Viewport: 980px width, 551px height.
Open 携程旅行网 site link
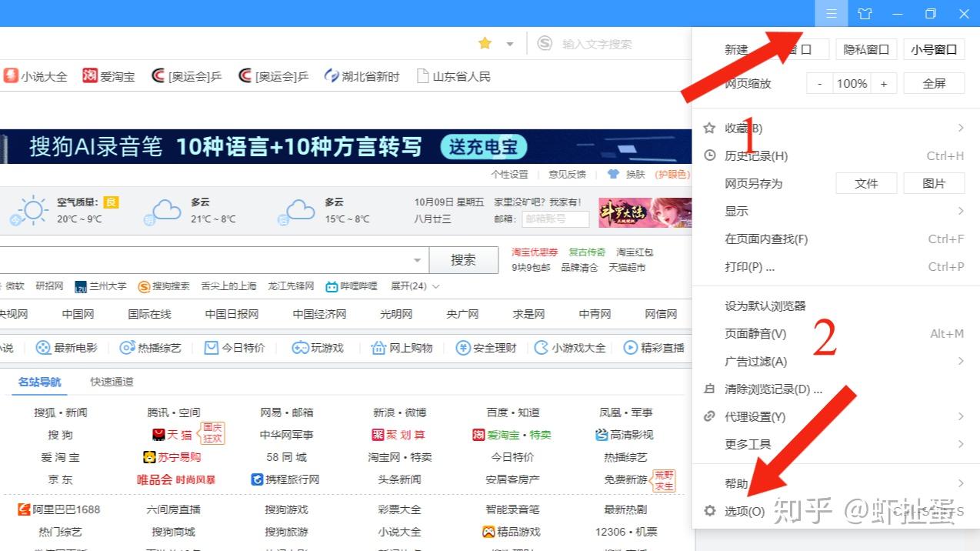285,479
